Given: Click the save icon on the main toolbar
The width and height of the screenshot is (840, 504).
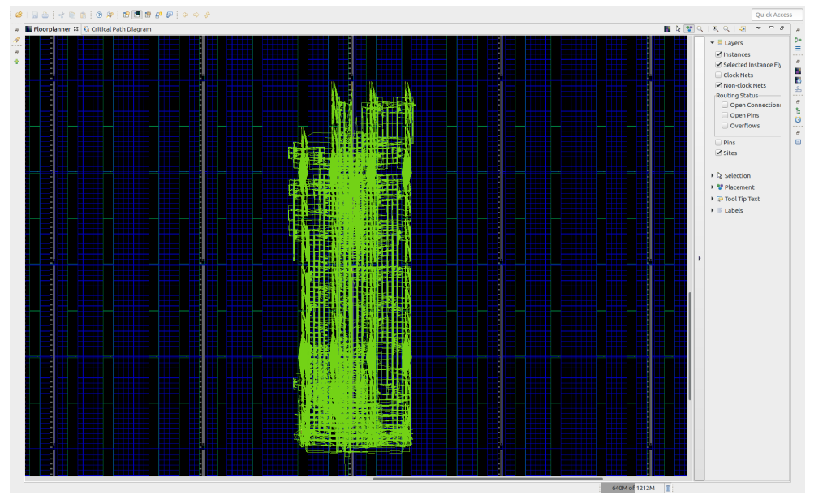Looking at the screenshot, I should [x=35, y=15].
